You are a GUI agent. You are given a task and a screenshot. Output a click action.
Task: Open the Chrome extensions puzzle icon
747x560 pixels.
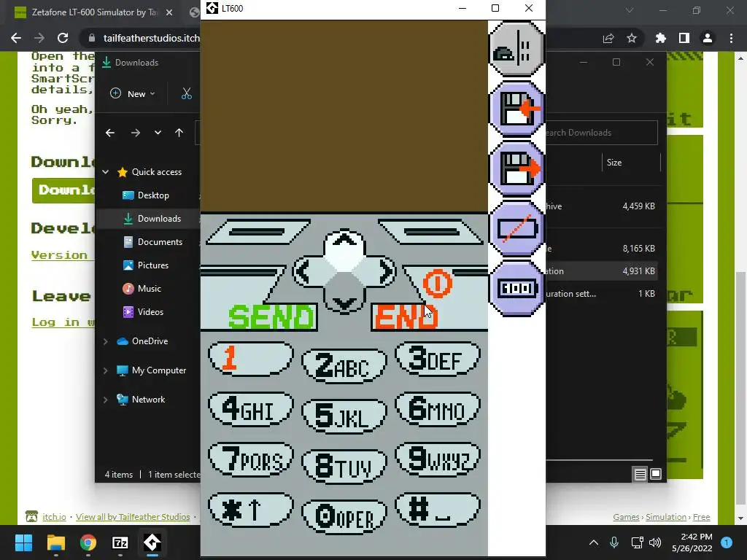pos(661,38)
